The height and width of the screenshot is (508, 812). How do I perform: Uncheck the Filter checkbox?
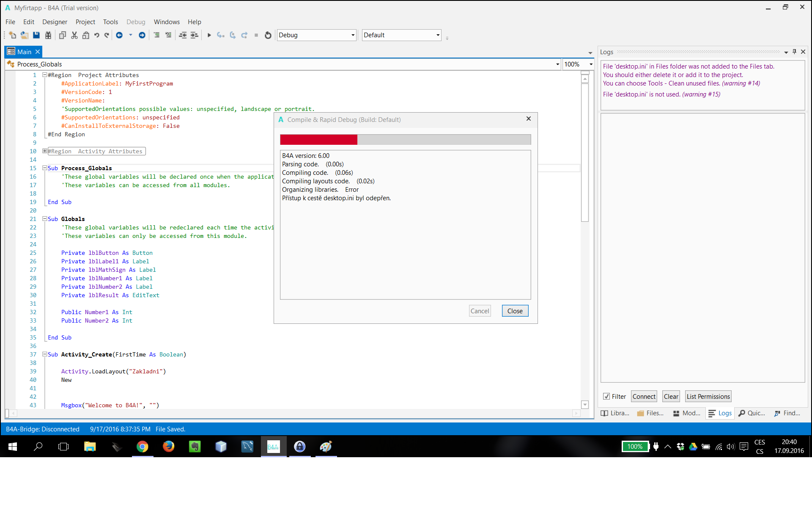point(606,397)
